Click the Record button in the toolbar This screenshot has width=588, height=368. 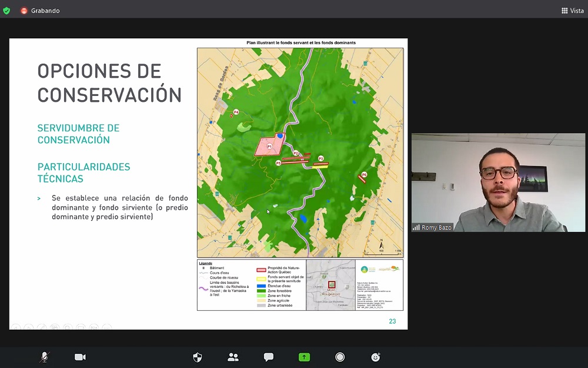click(x=340, y=357)
